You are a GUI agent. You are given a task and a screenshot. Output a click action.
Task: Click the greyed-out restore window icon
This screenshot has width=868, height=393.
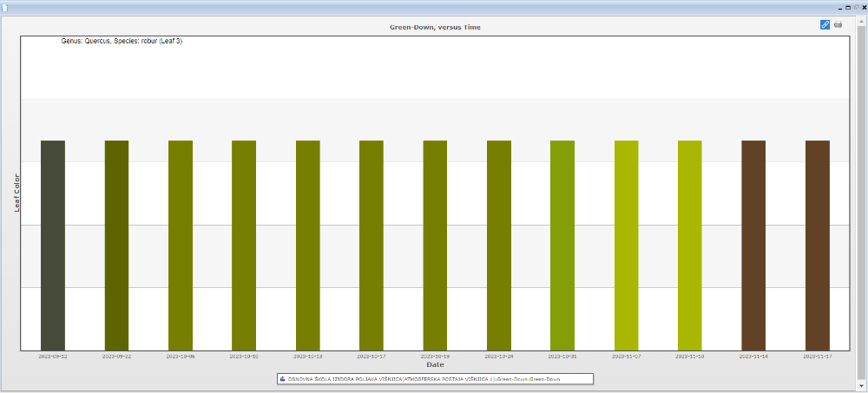coord(856,6)
